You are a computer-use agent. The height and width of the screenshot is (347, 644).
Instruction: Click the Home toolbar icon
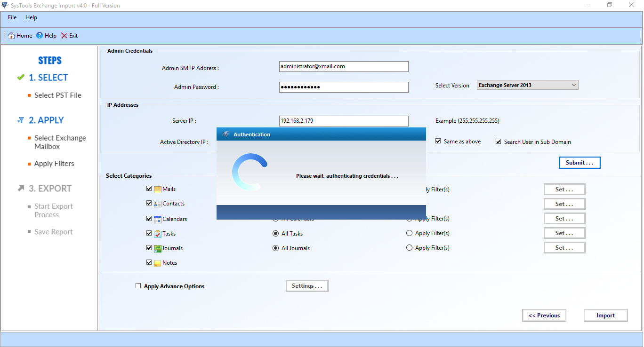pyautogui.click(x=12, y=36)
